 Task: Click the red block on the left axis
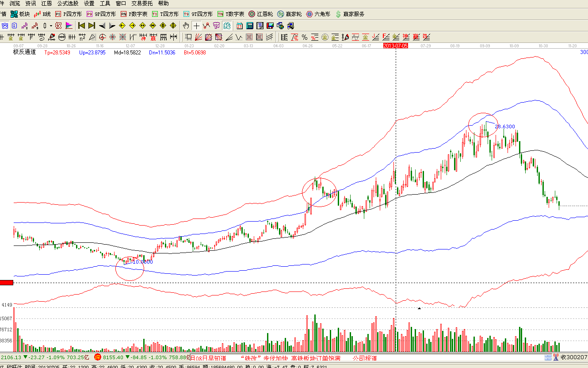(x=7, y=283)
